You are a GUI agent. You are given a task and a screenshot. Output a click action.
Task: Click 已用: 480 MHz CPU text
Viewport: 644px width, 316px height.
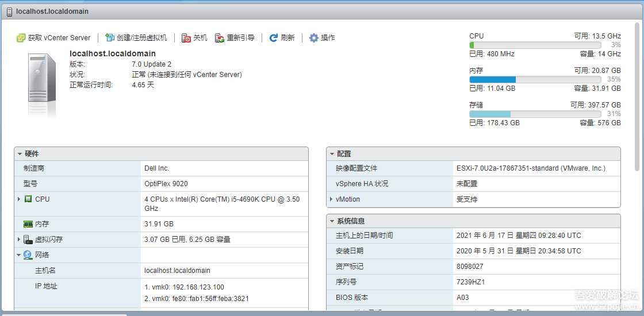[x=492, y=54]
